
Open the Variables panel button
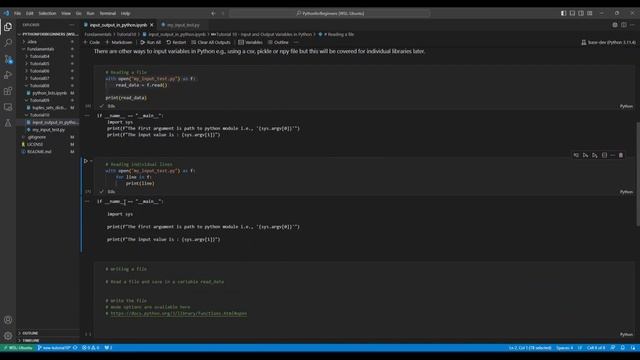coord(250,42)
